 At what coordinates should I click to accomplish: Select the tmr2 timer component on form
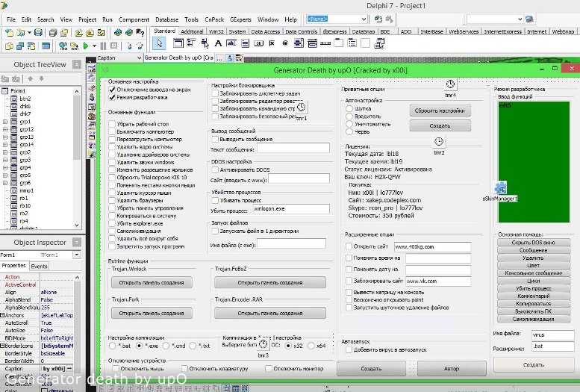(439, 141)
